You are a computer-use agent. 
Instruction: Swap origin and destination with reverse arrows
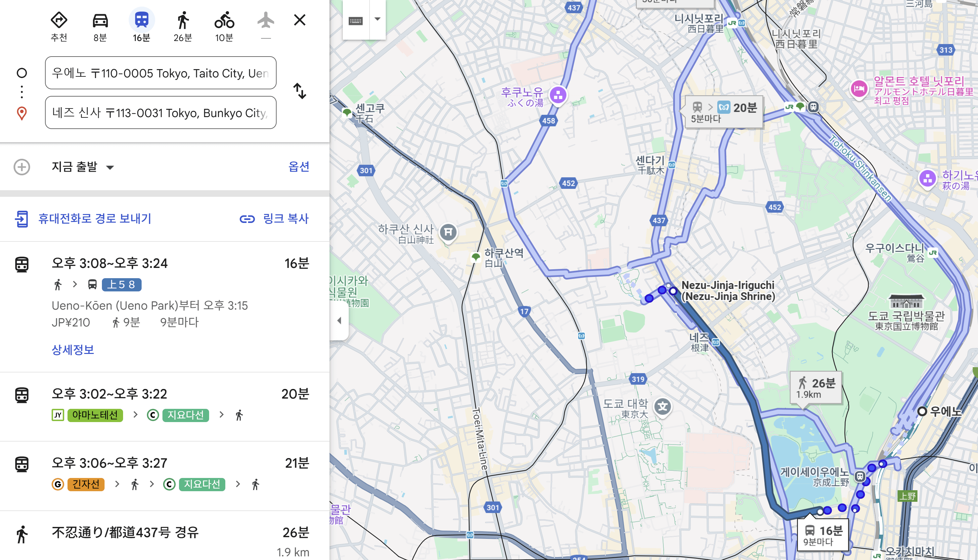[300, 91]
